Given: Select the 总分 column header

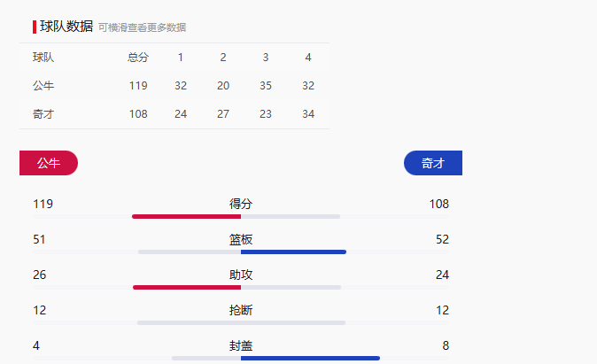Looking at the screenshot, I should point(138,58).
